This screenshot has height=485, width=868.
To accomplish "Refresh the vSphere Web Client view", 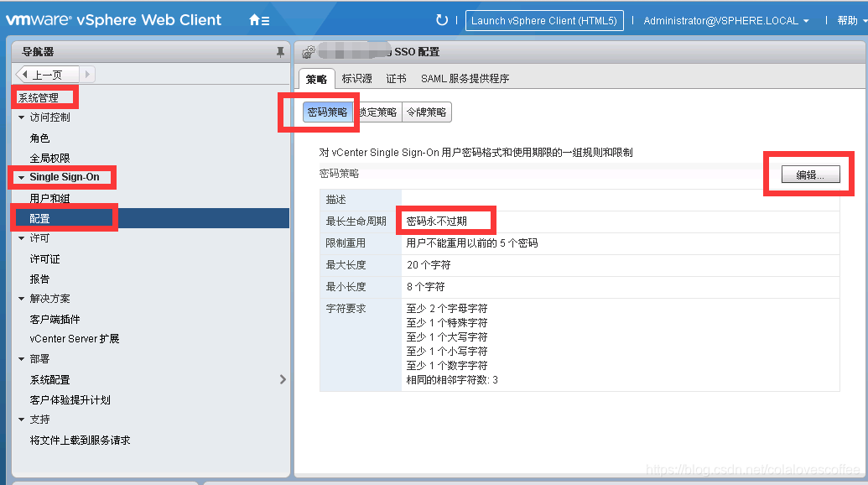I will [442, 20].
